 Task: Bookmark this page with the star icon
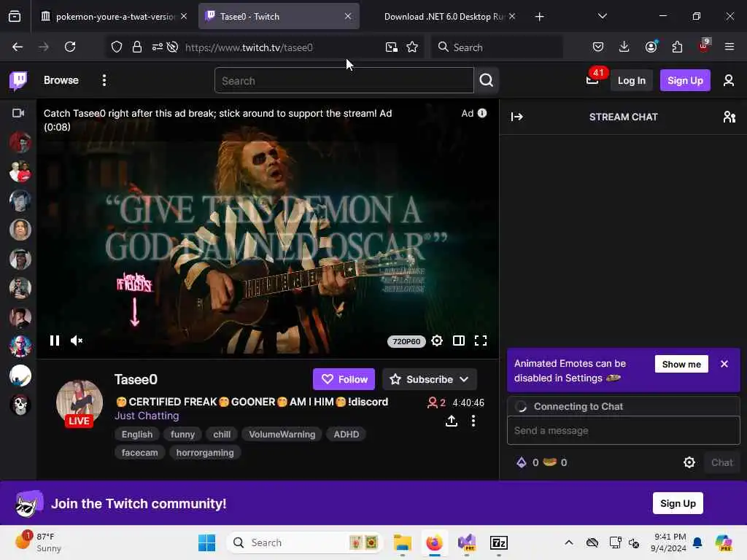[412, 47]
